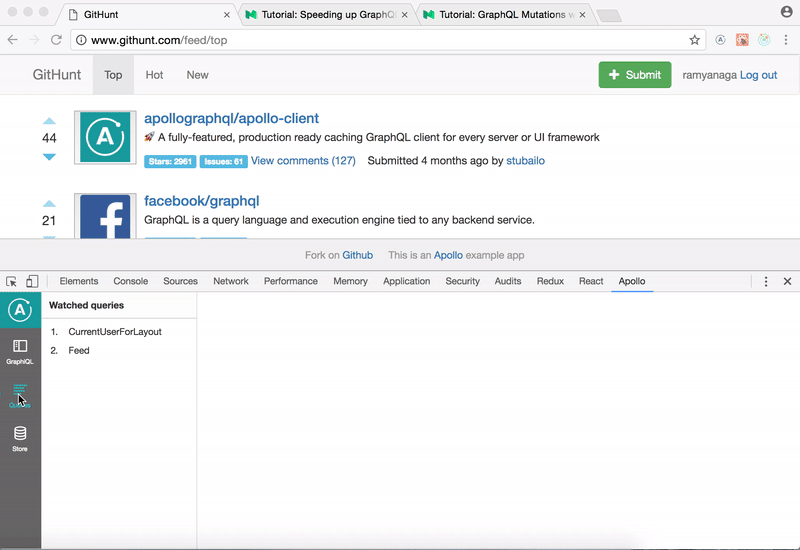Open the Chrome three-dot menu
800x550 pixels.
click(x=786, y=40)
